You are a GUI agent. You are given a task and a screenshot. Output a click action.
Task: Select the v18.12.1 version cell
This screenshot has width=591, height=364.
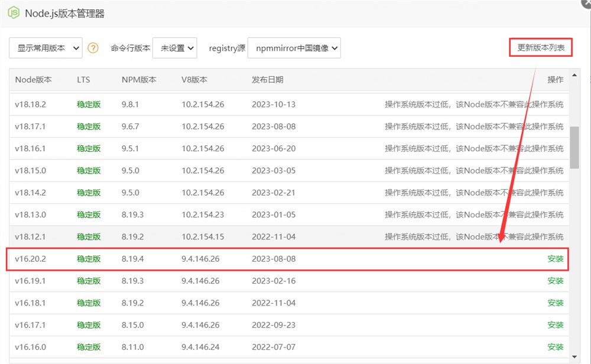coord(30,236)
